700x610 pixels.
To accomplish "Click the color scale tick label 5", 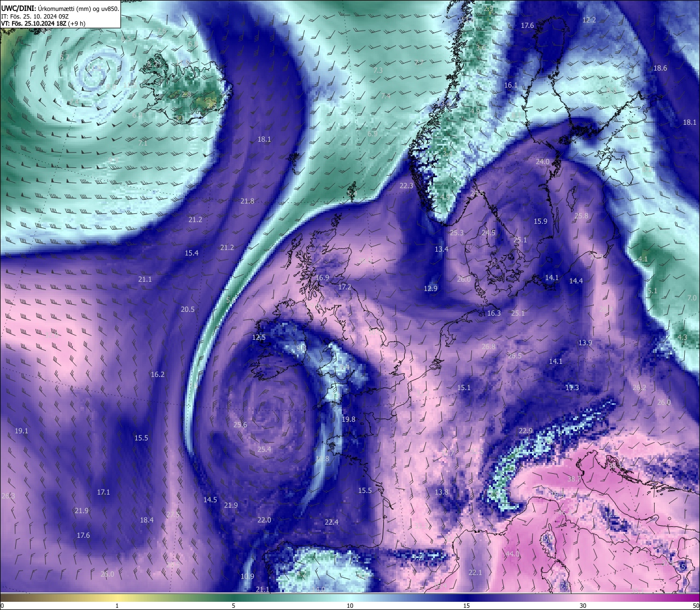I will pyautogui.click(x=234, y=606).
